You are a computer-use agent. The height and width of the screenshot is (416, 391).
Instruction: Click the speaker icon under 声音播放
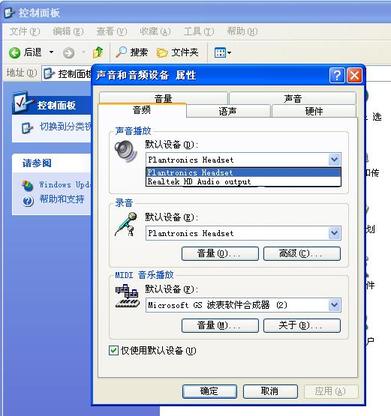click(x=126, y=151)
